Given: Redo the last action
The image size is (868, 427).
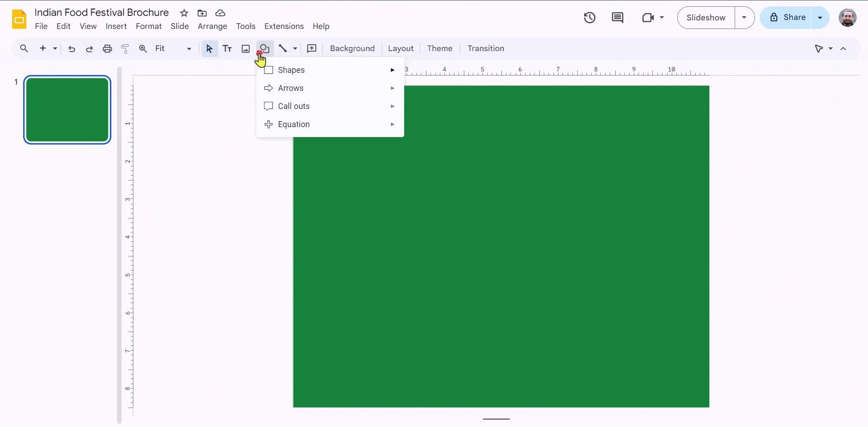Looking at the screenshot, I should tap(89, 48).
